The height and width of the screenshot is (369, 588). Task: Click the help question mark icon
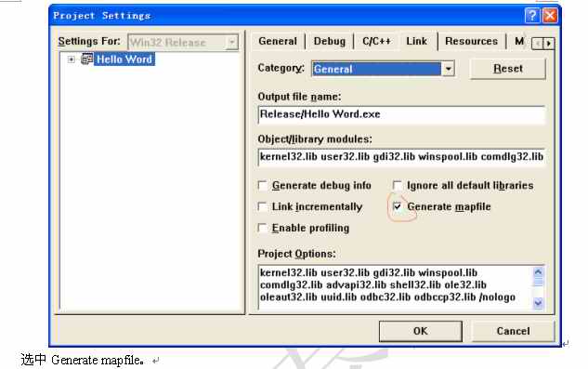pyautogui.click(x=532, y=16)
